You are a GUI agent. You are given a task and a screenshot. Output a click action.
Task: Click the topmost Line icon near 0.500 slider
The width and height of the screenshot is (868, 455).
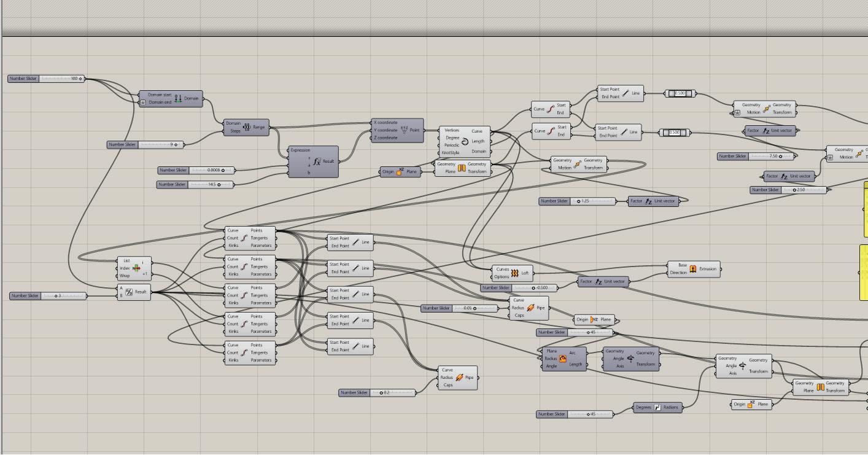[x=625, y=93]
